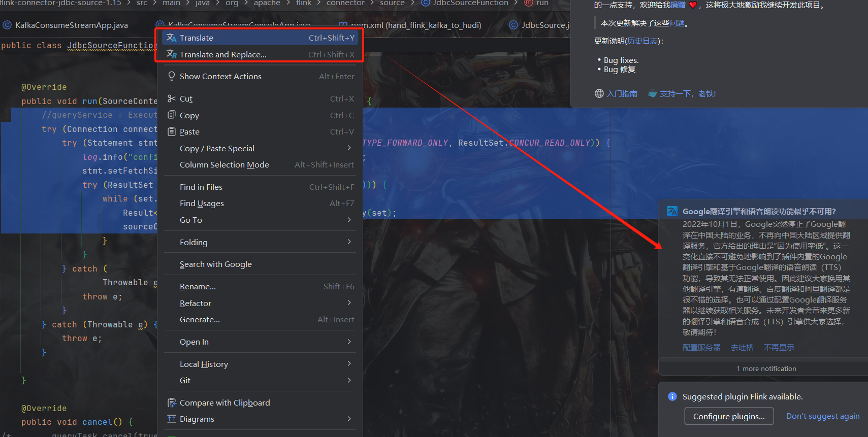Select Search with Google

pos(261,264)
